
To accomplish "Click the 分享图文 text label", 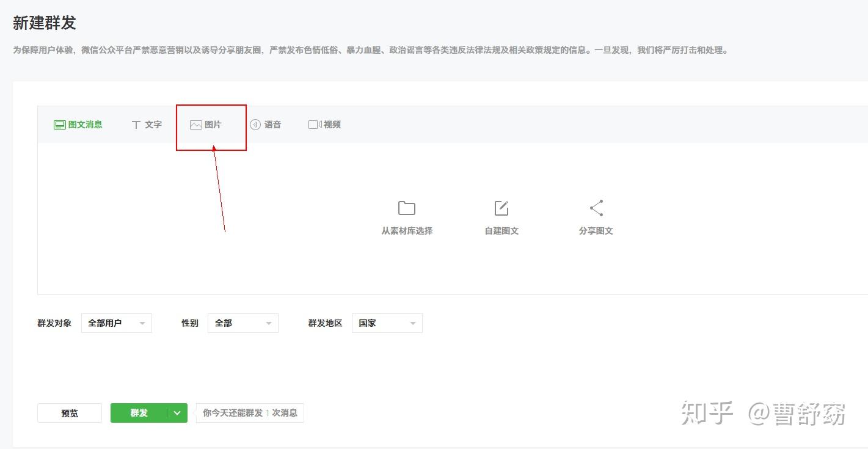I will click(596, 231).
